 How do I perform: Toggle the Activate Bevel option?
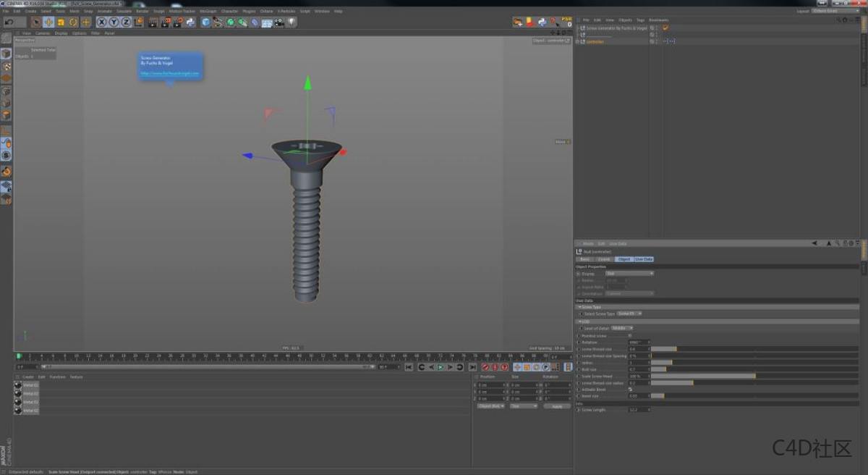coord(630,390)
